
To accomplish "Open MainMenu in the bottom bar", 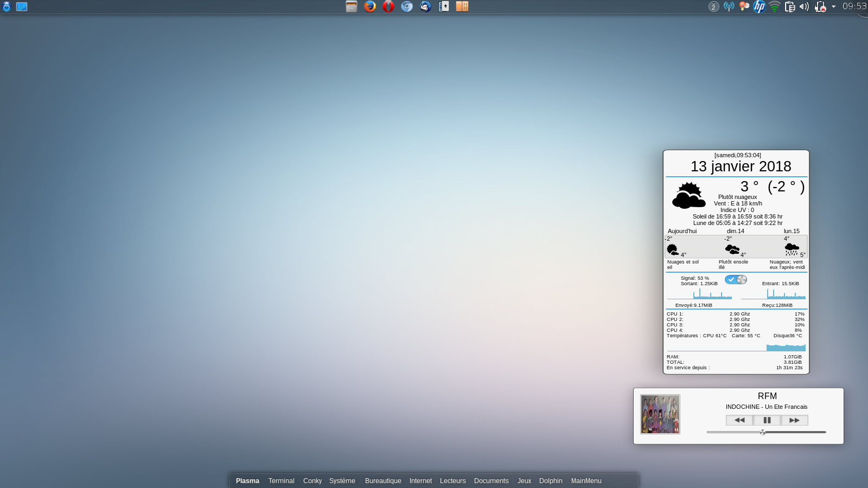I will pos(586,481).
